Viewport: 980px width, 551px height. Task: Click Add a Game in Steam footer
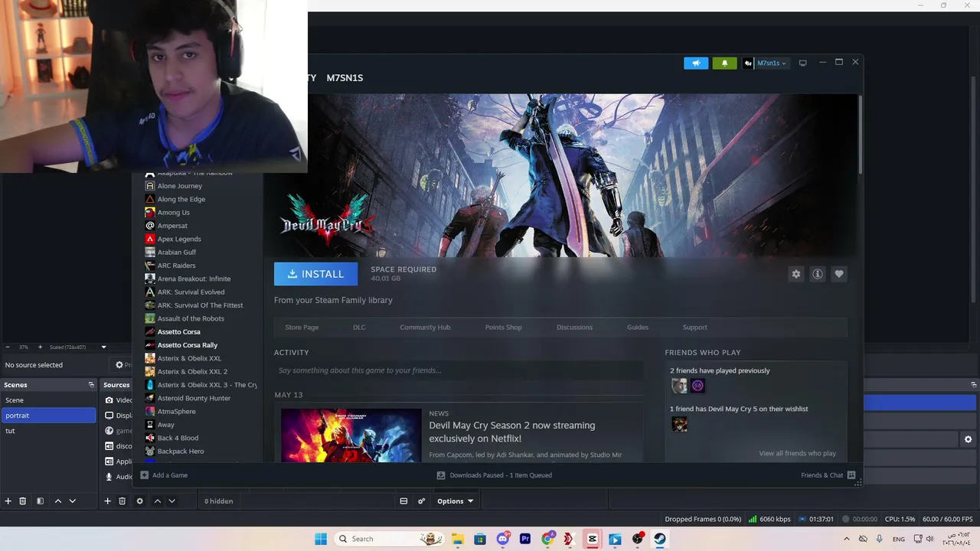click(x=164, y=475)
